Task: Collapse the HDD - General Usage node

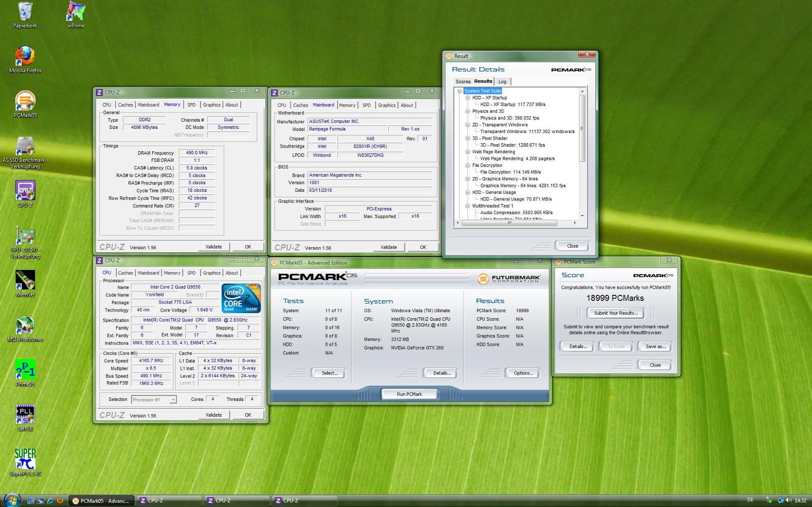Action: point(468,192)
